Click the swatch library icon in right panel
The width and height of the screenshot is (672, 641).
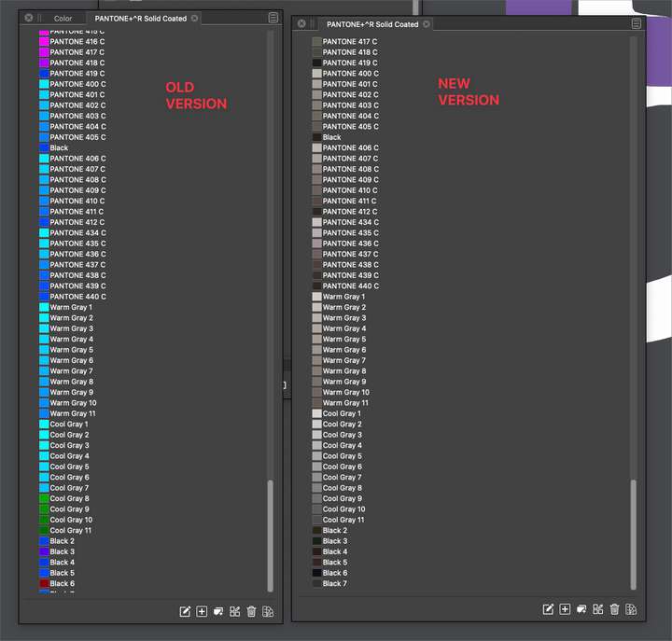pyautogui.click(x=631, y=609)
